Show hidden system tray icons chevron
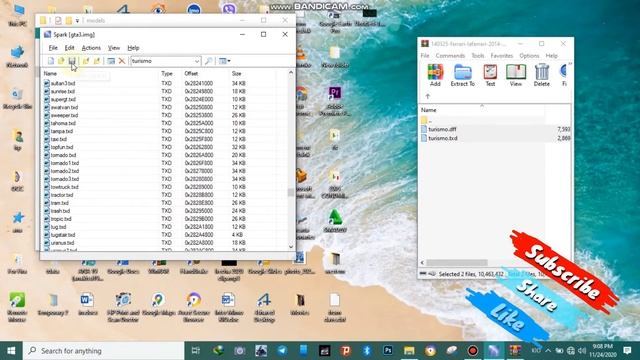Screen dimensions: 640x360 [548, 351]
